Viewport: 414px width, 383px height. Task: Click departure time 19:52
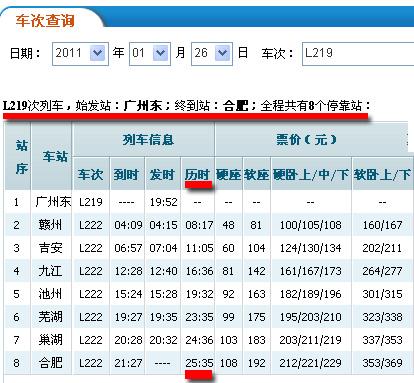pos(163,202)
